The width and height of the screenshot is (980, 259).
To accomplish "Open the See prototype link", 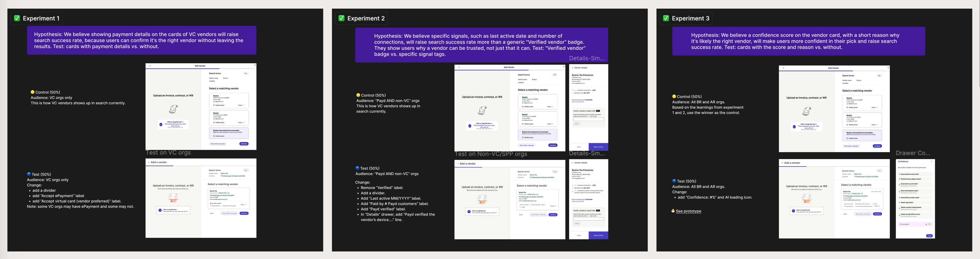I will tap(688, 211).
